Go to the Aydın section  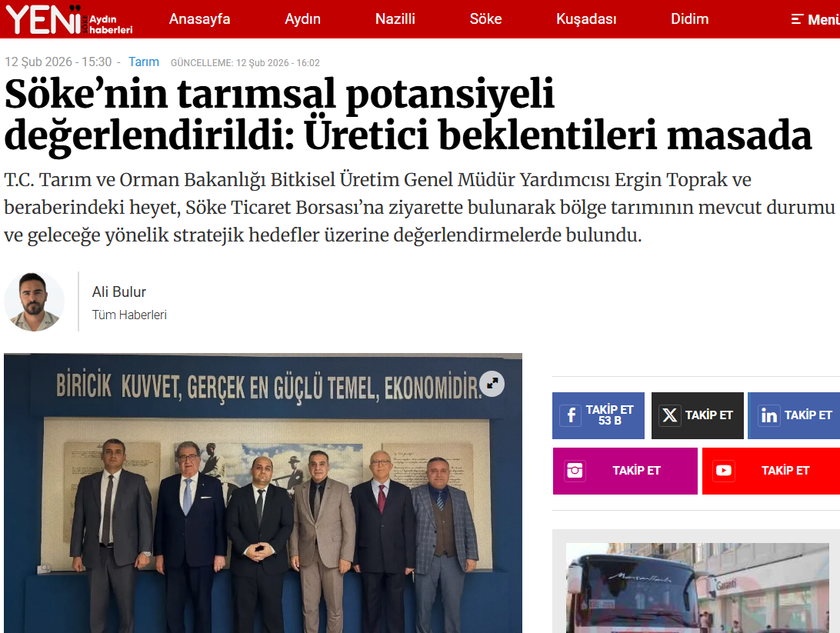[302, 19]
